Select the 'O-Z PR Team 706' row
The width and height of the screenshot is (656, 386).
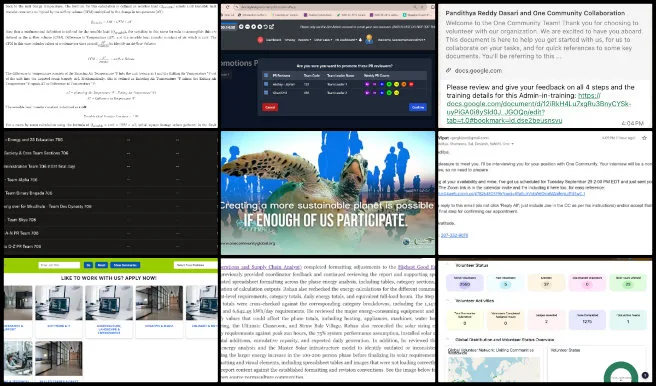pos(111,246)
